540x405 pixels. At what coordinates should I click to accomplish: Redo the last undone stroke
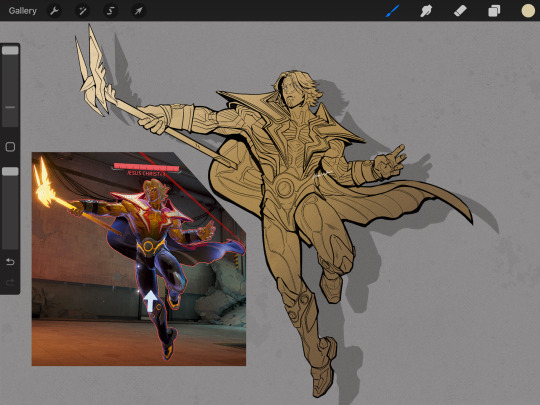[x=10, y=283]
